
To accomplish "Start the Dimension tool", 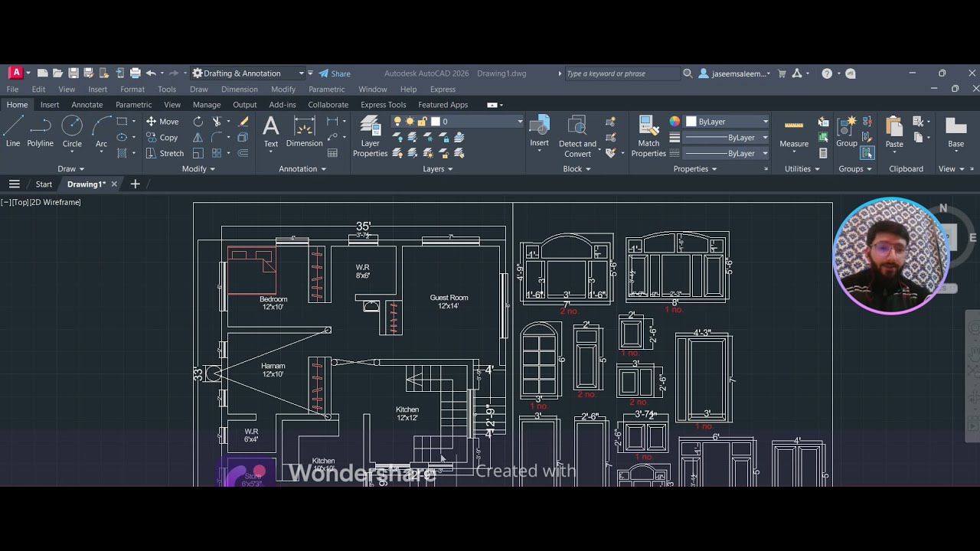I will pos(305,132).
